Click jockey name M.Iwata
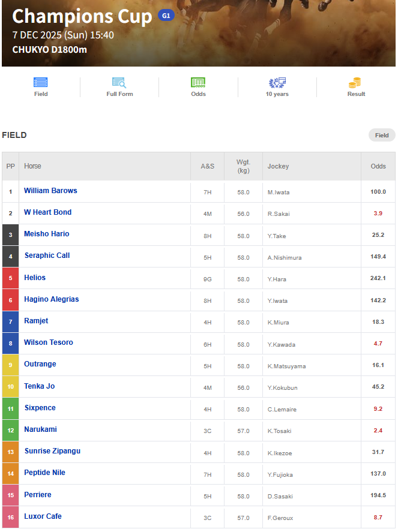This screenshot has height=532, width=398. click(x=279, y=193)
